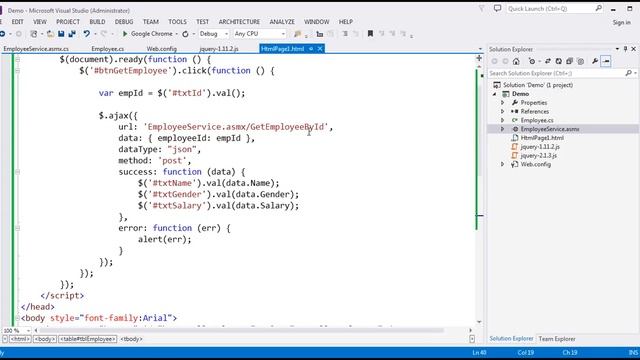Click the browser Refresh icon beside Google Chrome

coord(185,34)
